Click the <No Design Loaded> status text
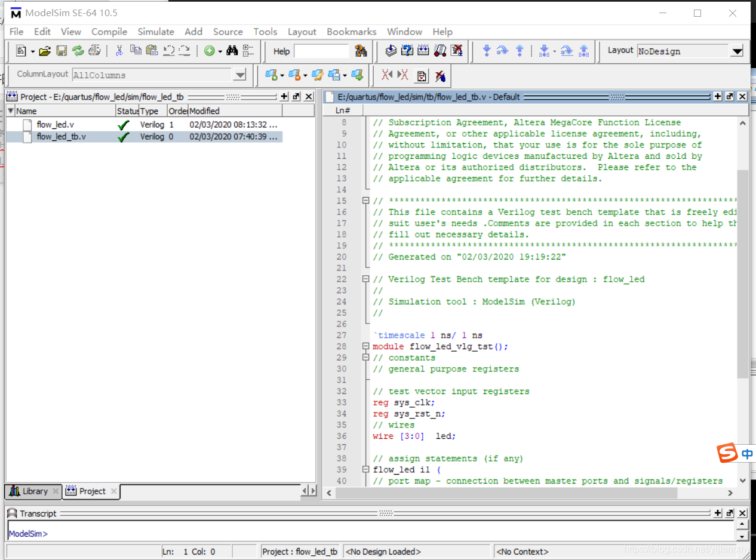Viewport: 756px width, 560px height. (384, 552)
